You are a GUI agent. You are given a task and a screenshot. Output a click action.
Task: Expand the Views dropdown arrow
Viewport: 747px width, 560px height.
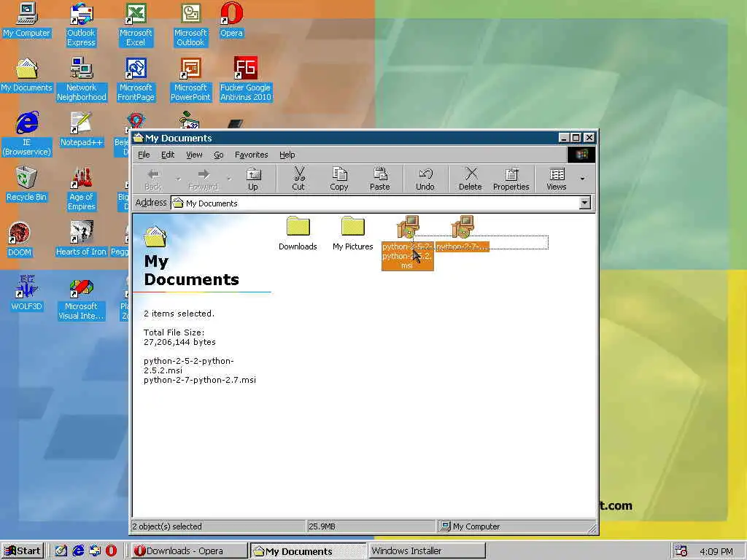(582, 179)
